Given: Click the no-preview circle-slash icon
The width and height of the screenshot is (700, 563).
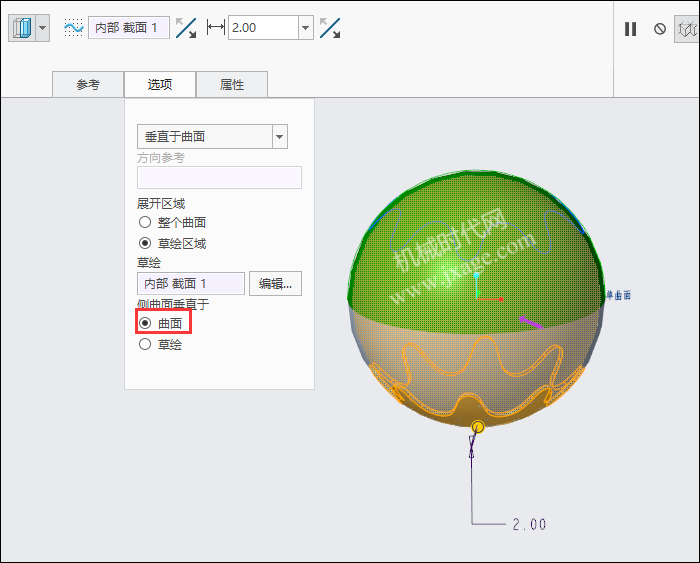Looking at the screenshot, I should coord(660,29).
